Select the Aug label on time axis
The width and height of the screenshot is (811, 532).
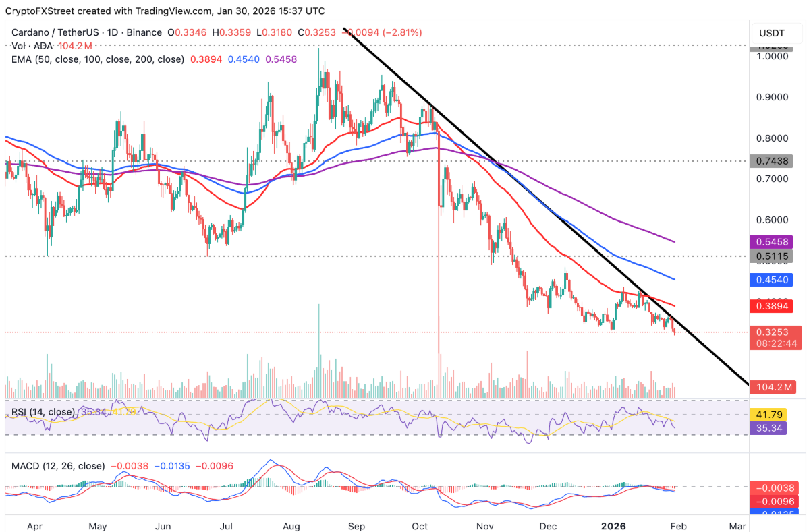(x=292, y=525)
